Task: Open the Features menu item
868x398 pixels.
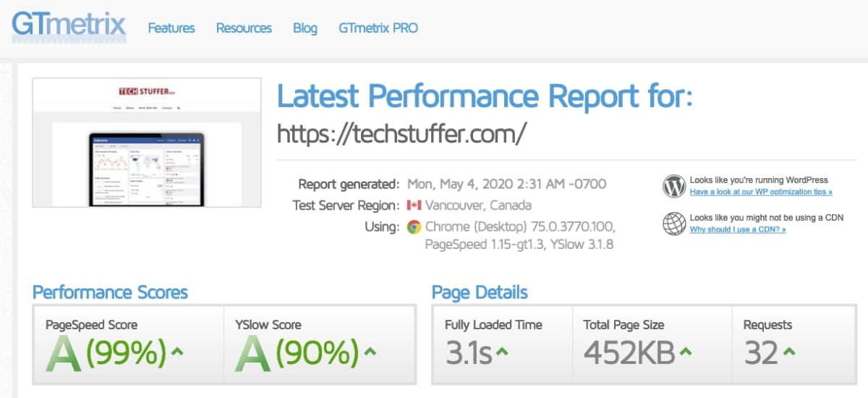Action: tap(171, 28)
